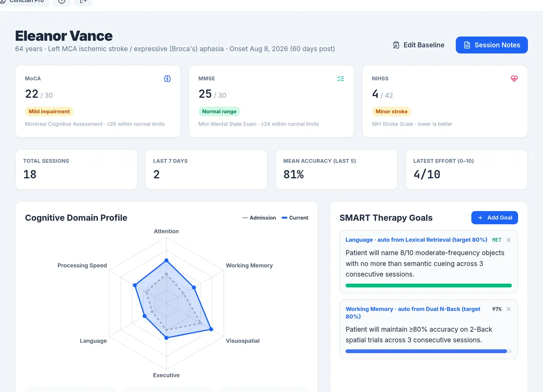543x392 pixels.
Task: Open the Working Memory auto from Dual N-Back title
Action: [413, 313]
